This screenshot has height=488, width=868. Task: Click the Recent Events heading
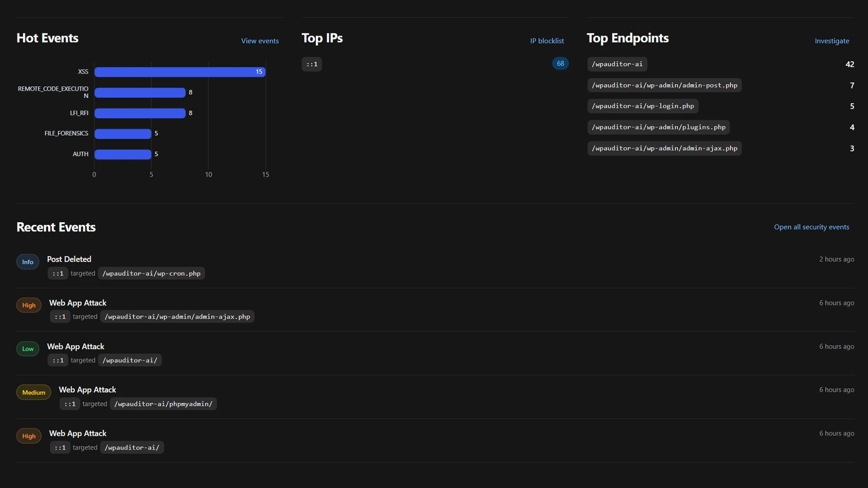tap(56, 227)
